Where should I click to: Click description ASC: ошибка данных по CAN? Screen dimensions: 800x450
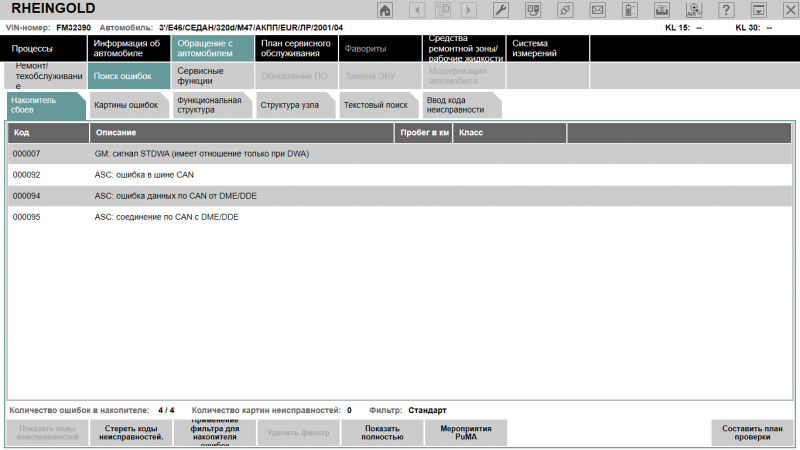(x=176, y=196)
